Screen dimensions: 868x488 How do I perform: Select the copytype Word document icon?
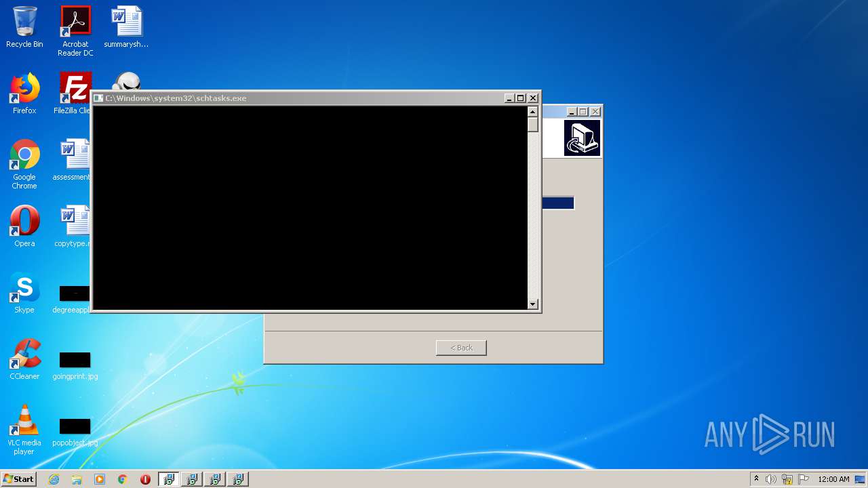(x=73, y=226)
